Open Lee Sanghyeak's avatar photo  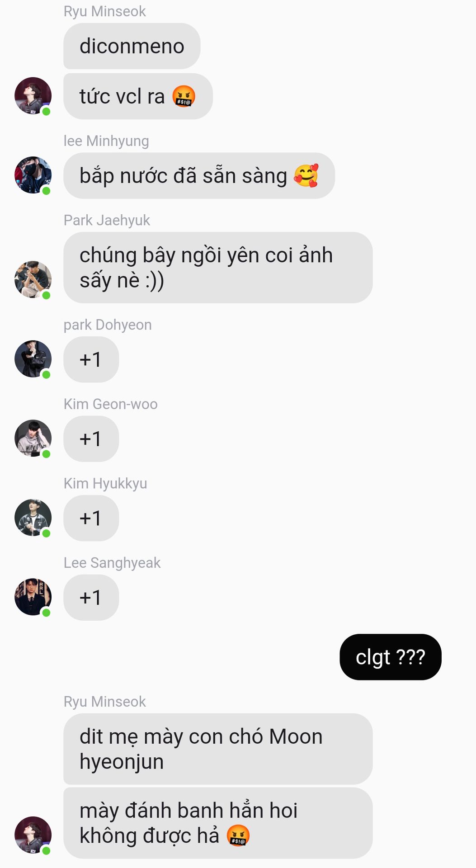click(33, 597)
